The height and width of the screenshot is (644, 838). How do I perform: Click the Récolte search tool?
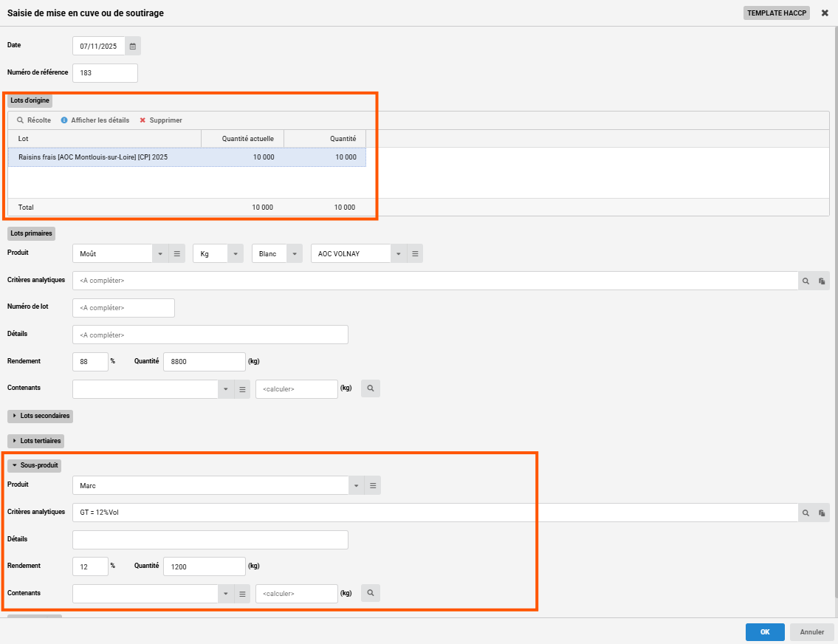[34, 120]
